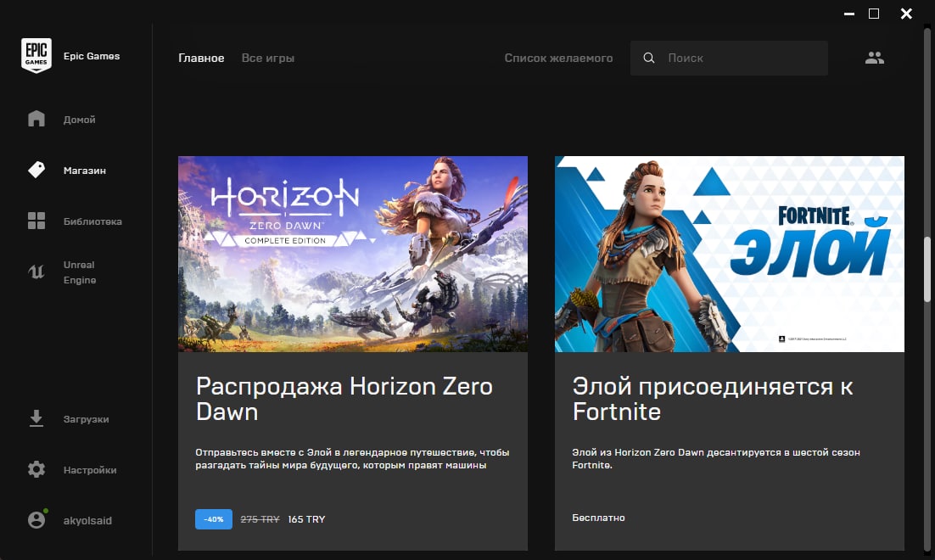Click the Настройки sidebar label
This screenshot has width=935, height=560.
pos(90,470)
